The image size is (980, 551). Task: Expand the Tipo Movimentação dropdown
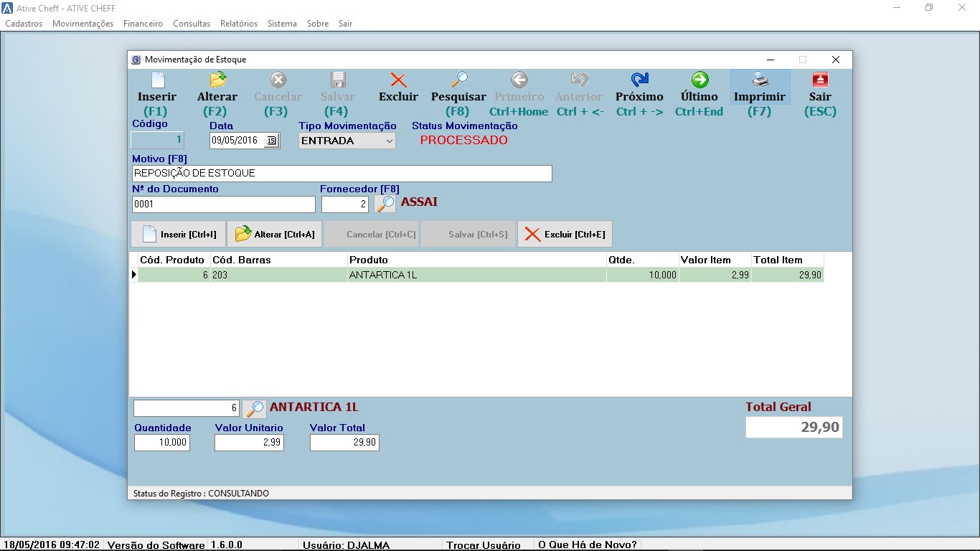point(390,141)
